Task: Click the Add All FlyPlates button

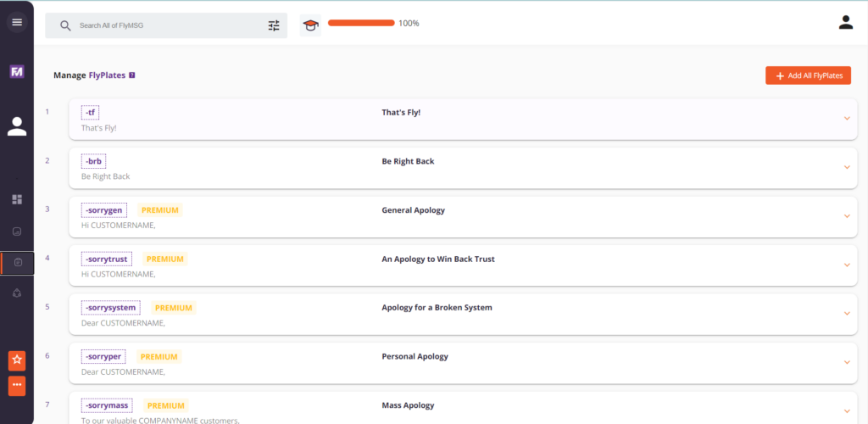Action: (808, 75)
